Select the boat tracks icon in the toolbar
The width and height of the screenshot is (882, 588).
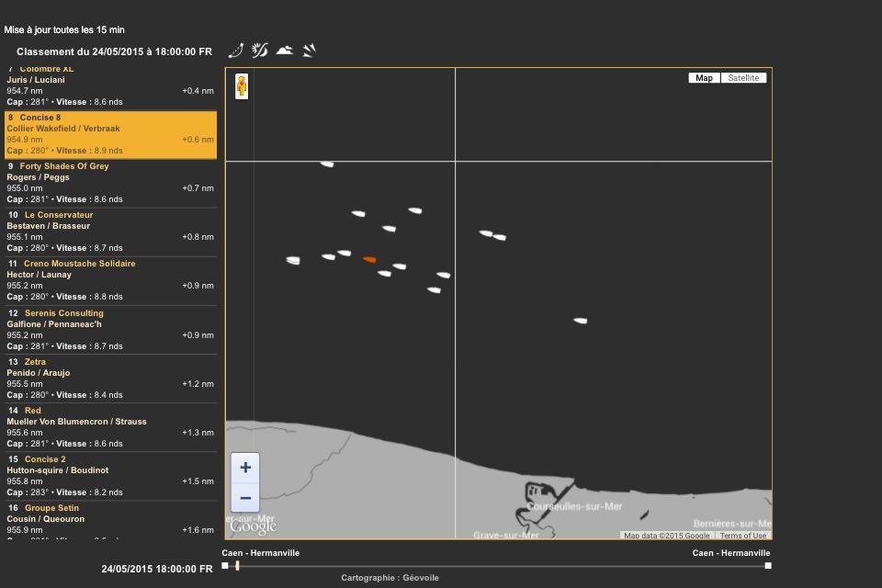235,51
